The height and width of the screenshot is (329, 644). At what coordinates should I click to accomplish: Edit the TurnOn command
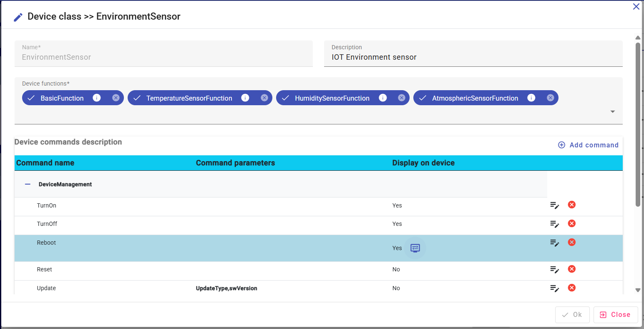554,205
